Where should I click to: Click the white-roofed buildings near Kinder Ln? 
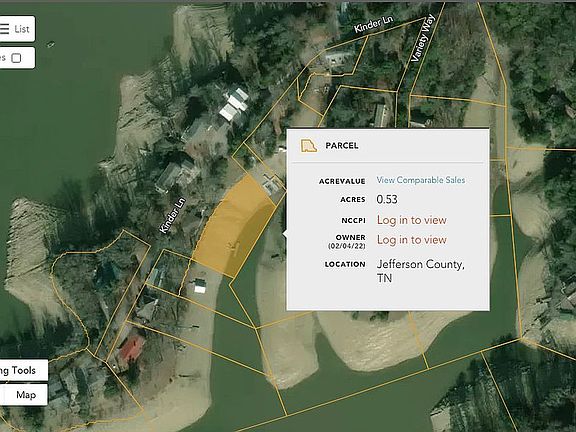click(x=234, y=104)
